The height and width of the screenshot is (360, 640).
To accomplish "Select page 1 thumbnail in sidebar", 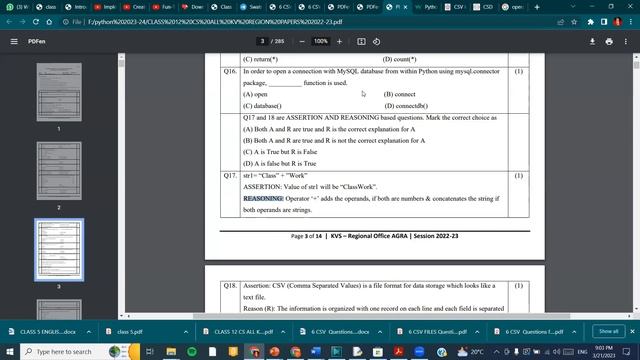I will pyautogui.click(x=59, y=92).
